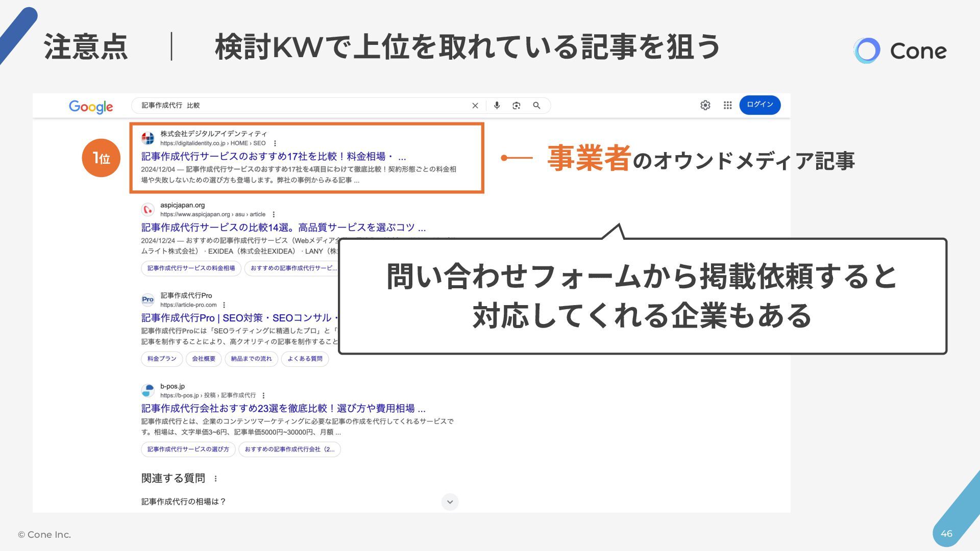Open three-dot menu beside b-pos.jp URL
The width and height of the screenshot is (980, 551).
(x=263, y=395)
